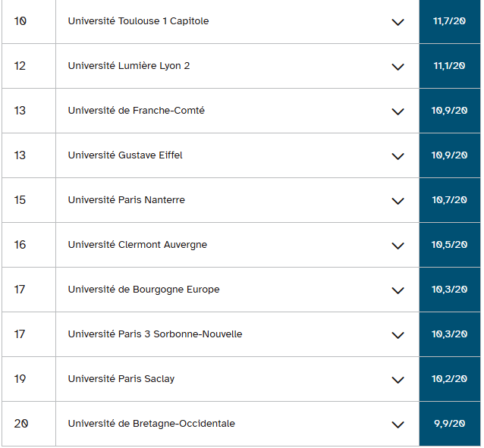The width and height of the screenshot is (484, 448).
Task: Select rank 20 cell
Action: 20,424
